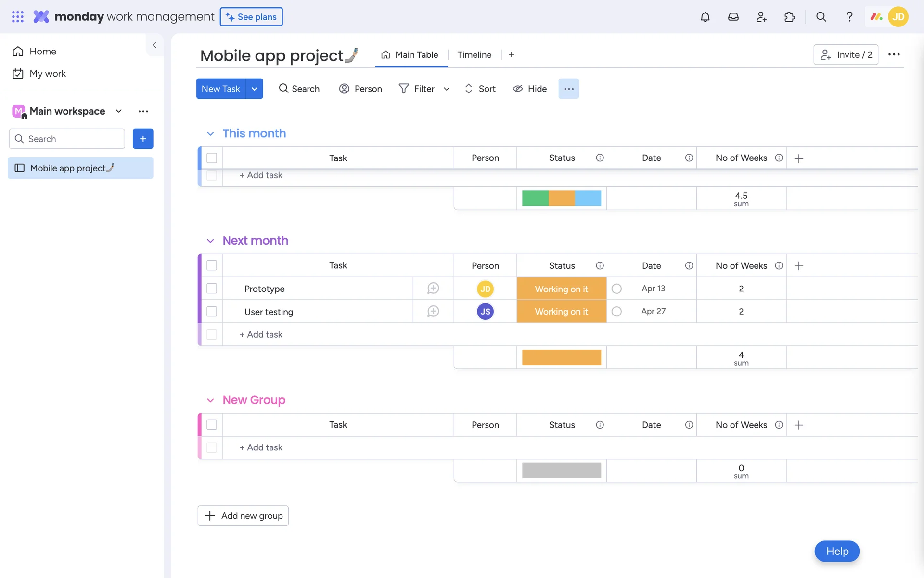Open the inbox tray icon

coord(733,17)
